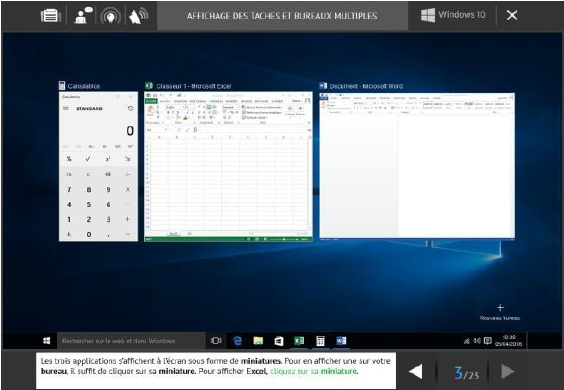The width and height of the screenshot is (564, 390).
Task: Open the Store icon in the taskbar
Action: click(x=279, y=341)
